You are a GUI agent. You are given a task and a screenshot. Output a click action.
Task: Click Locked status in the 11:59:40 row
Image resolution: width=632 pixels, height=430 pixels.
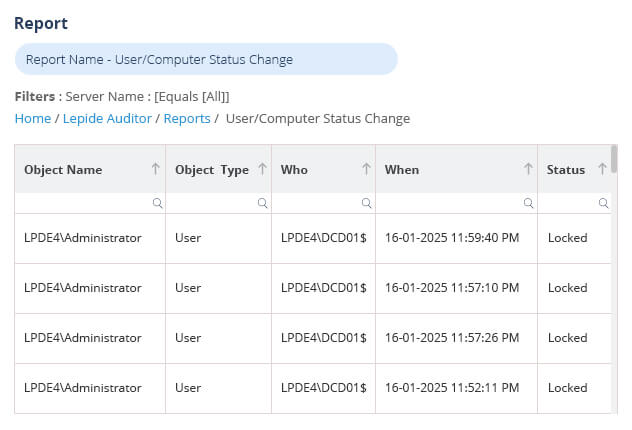coord(568,238)
